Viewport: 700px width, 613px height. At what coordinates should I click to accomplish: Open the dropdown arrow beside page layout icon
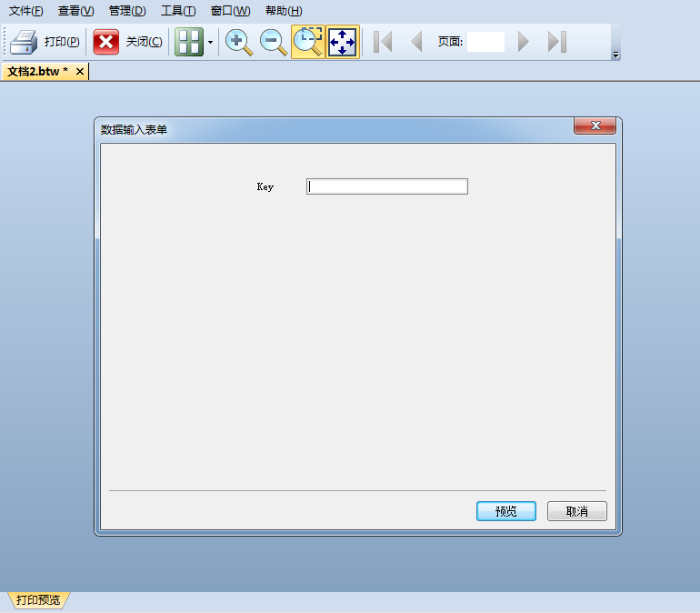[211, 42]
